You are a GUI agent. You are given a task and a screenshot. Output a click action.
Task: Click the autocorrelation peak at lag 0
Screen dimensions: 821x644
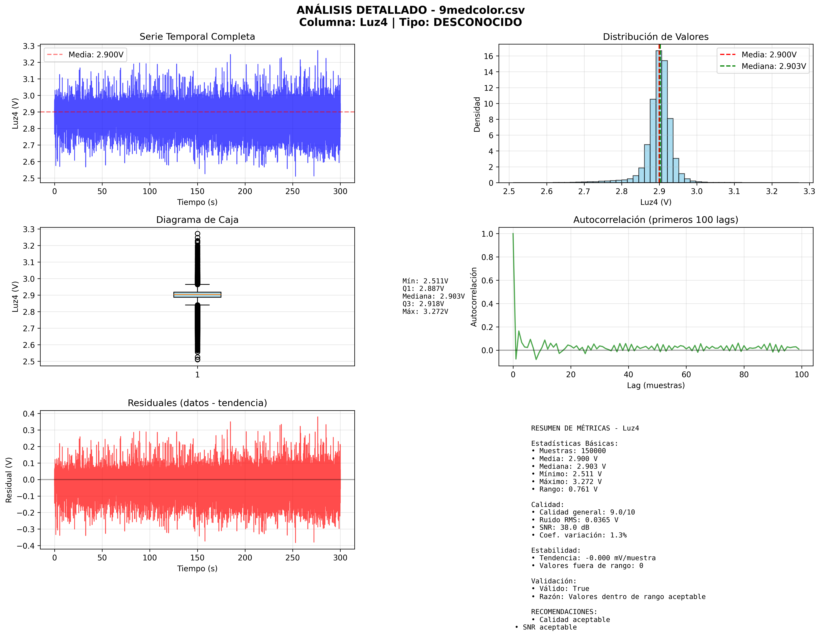(x=513, y=234)
